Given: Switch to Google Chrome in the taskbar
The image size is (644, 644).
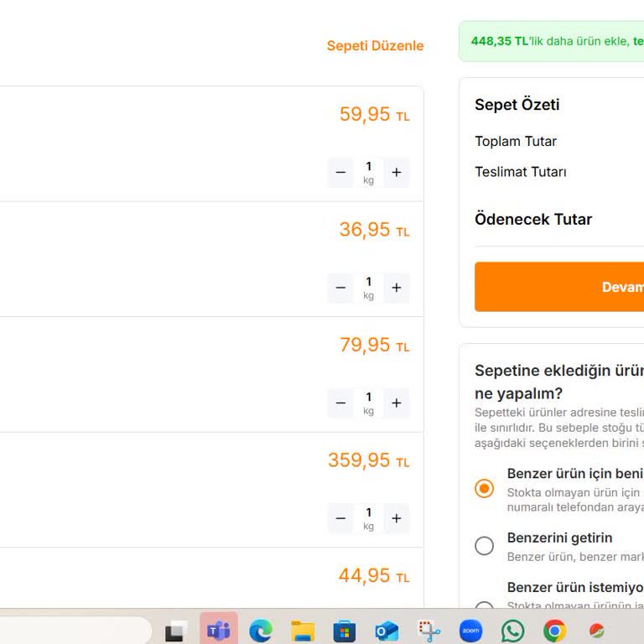Looking at the screenshot, I should pyautogui.click(x=554, y=631).
